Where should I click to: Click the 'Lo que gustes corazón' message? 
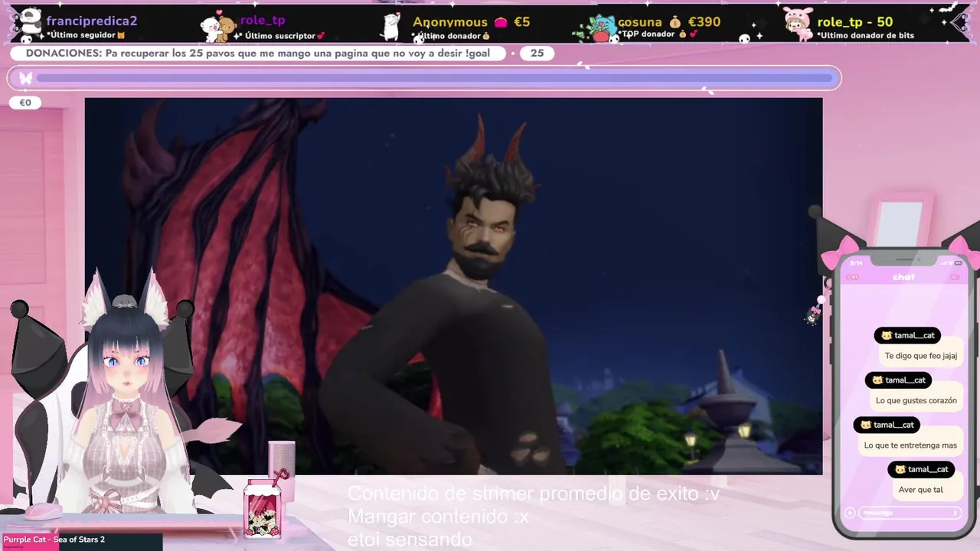coord(916,400)
